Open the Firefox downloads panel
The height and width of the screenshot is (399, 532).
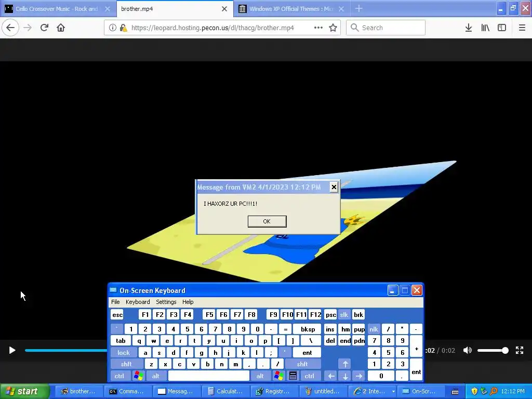(469, 28)
